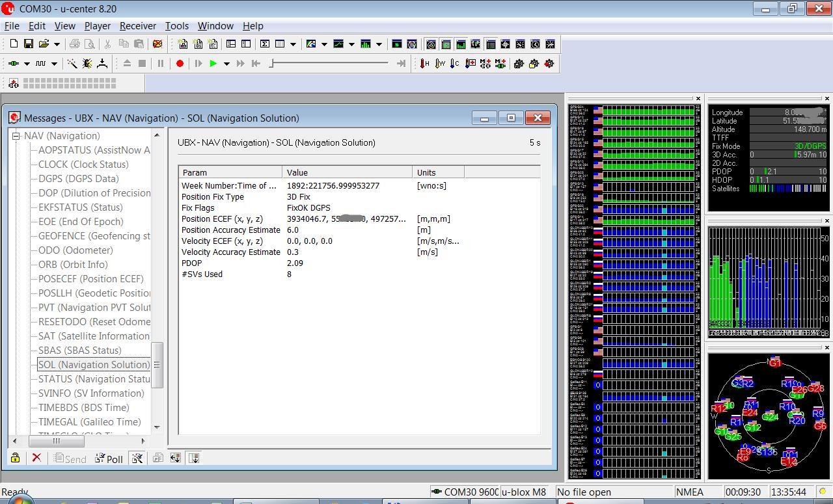This screenshot has height=504, width=833.
Task: Click the Send button in the message window
Action: point(70,458)
